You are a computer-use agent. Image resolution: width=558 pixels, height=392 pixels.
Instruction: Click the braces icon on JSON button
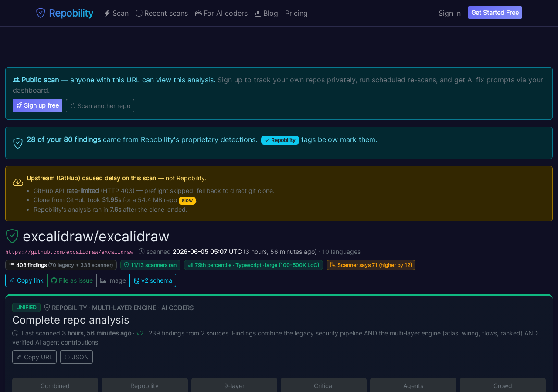click(x=67, y=357)
